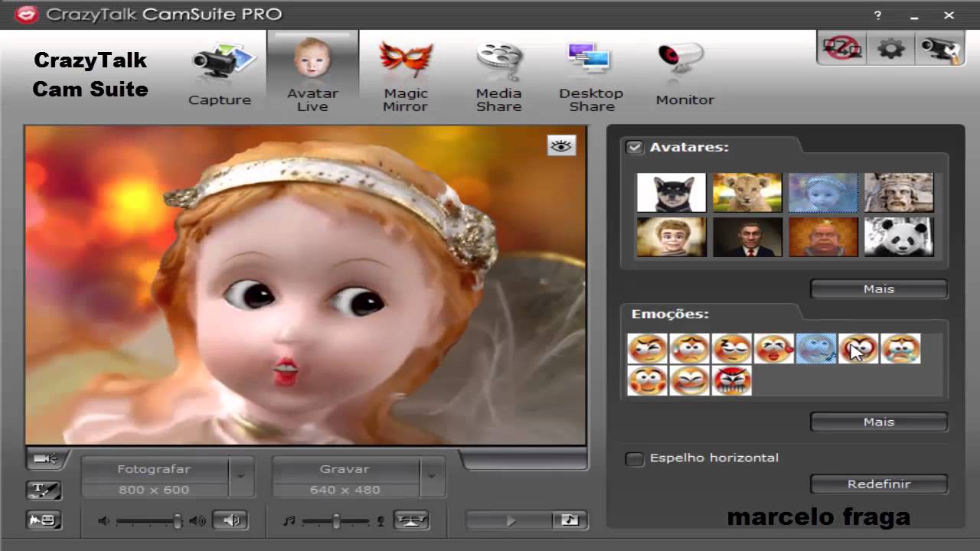Apply the laughing emotion
The image size is (980, 551).
click(x=689, y=380)
